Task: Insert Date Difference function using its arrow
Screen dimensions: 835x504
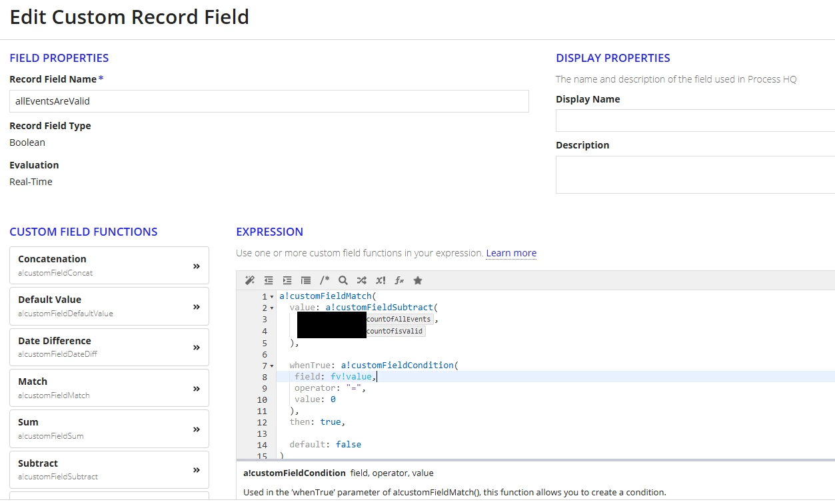Action: tap(197, 348)
